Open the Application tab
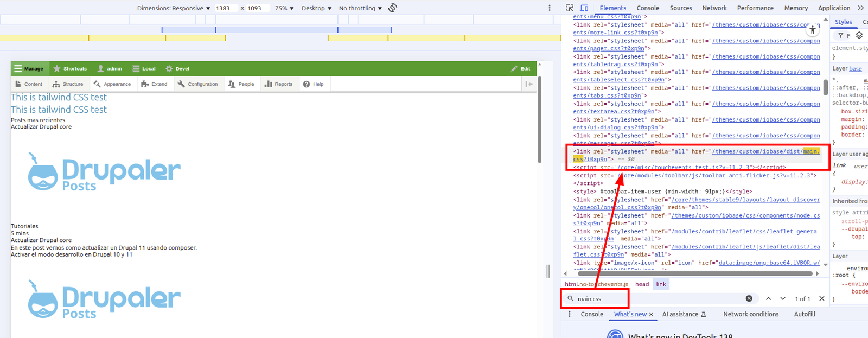The image size is (868, 338). click(x=834, y=8)
